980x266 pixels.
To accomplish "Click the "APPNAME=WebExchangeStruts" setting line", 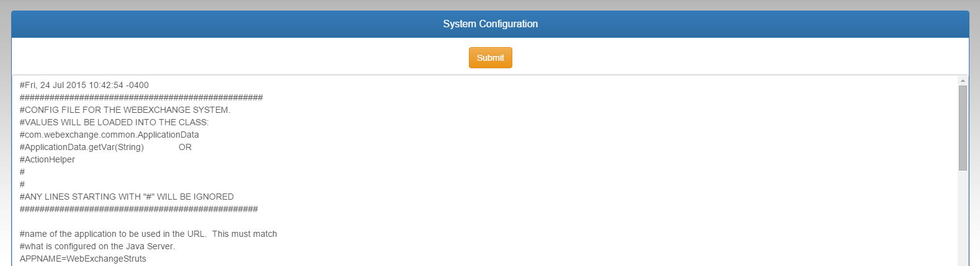I will (x=83, y=259).
